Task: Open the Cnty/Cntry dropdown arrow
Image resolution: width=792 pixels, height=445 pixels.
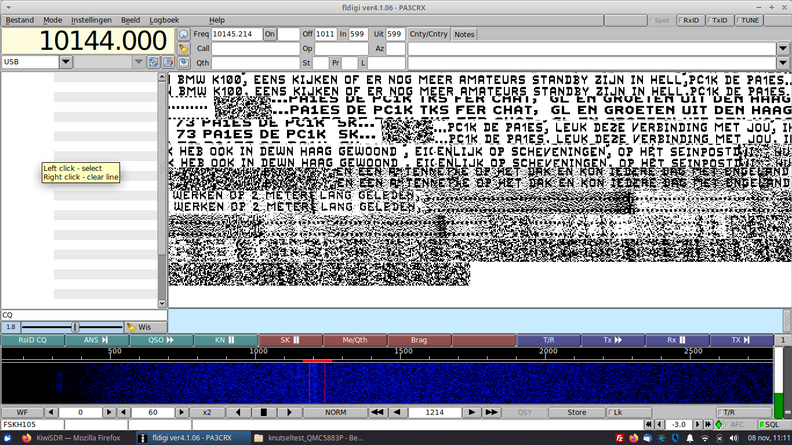Action: (783, 48)
